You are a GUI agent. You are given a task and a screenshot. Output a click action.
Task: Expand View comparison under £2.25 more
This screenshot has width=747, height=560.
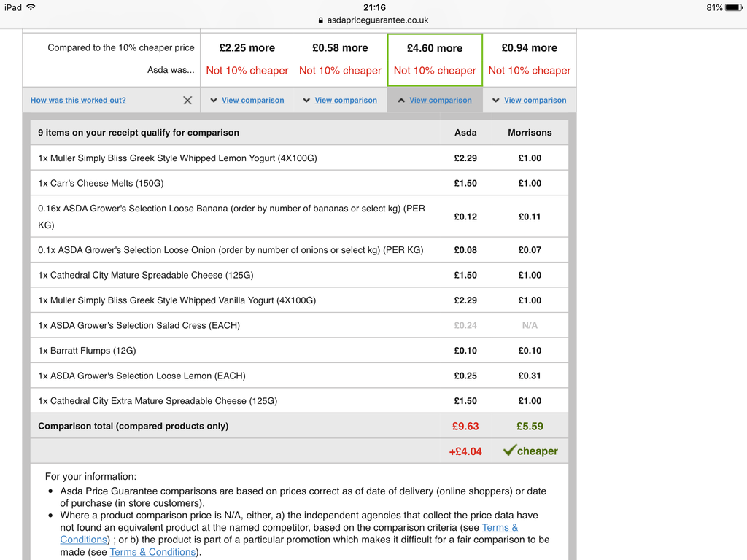click(252, 100)
